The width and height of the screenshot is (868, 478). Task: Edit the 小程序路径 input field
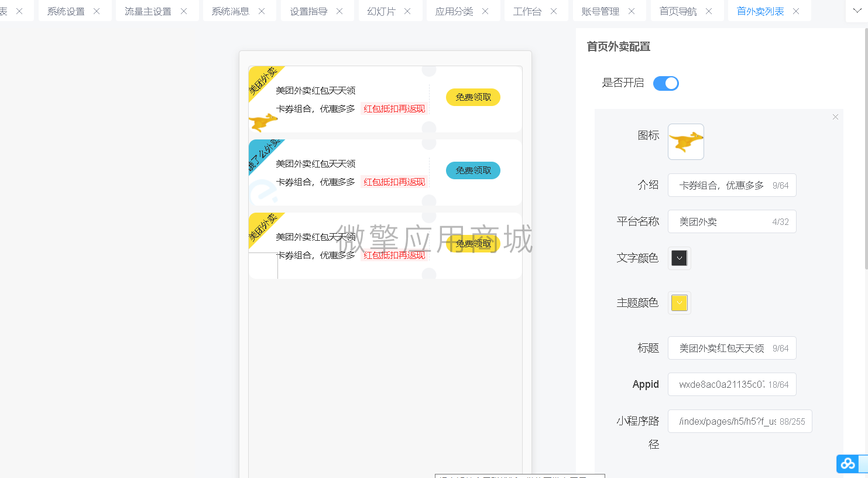pyautogui.click(x=740, y=421)
